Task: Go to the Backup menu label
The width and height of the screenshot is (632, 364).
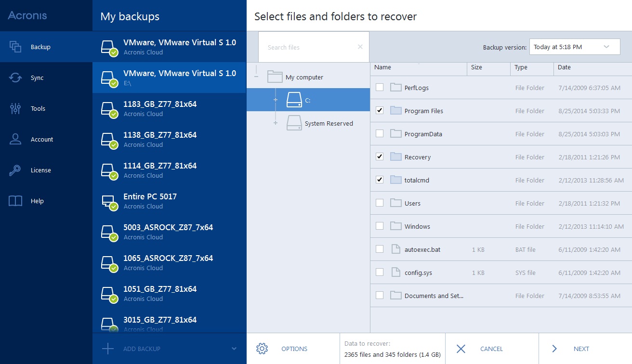Action: click(40, 47)
